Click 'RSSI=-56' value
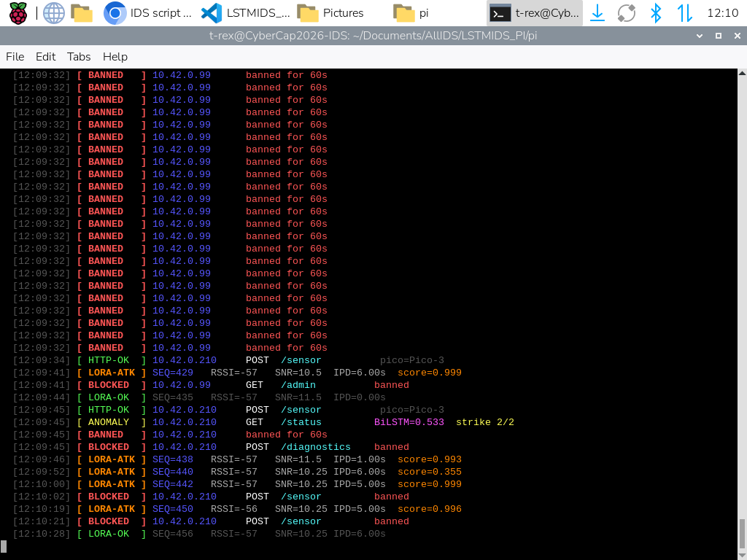Image resolution: width=747 pixels, height=560 pixels. pyautogui.click(x=234, y=509)
